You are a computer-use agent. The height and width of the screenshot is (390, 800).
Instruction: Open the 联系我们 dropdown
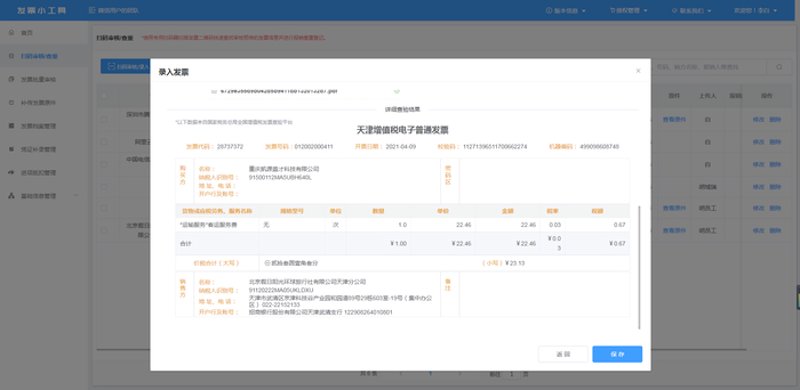tap(692, 11)
